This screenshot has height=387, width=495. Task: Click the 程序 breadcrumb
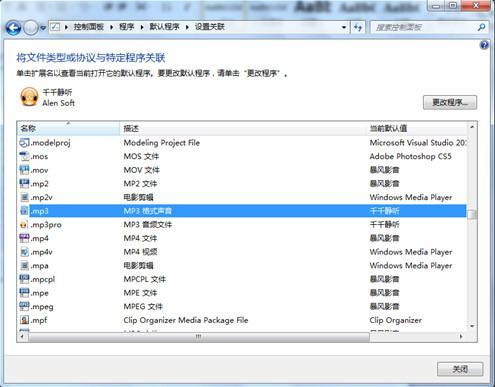[127, 27]
